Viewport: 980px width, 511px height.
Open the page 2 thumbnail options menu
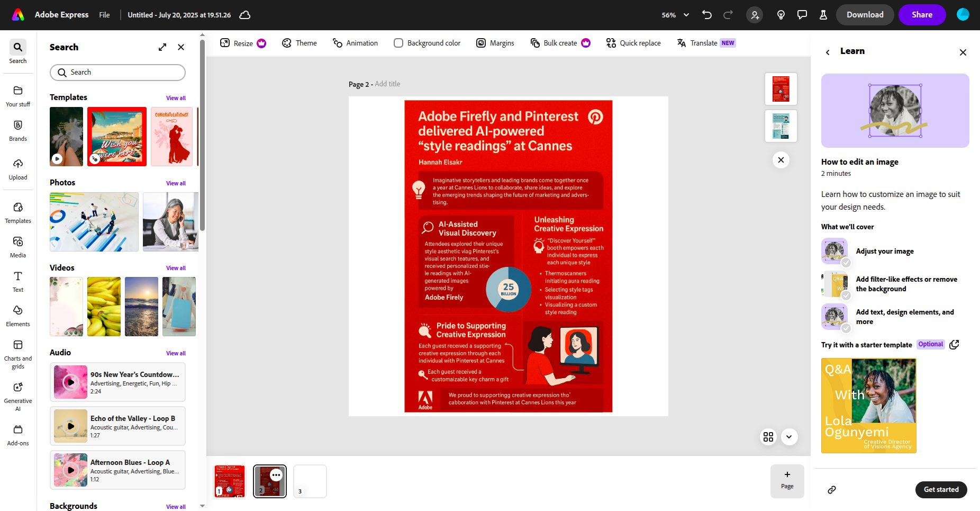276,475
